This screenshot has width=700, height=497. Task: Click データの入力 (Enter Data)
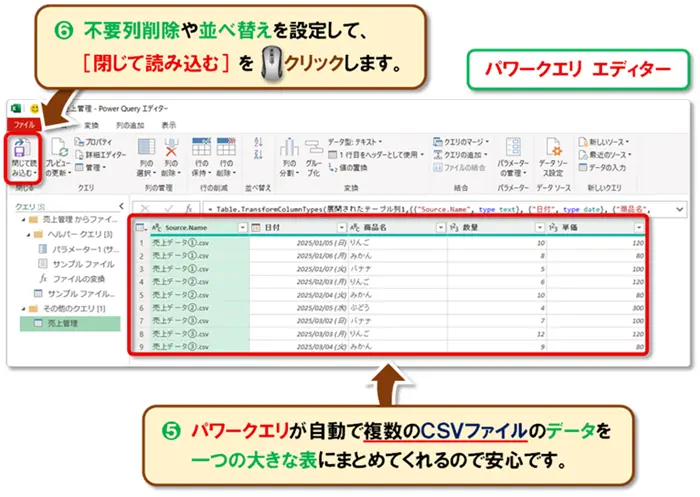click(602, 167)
